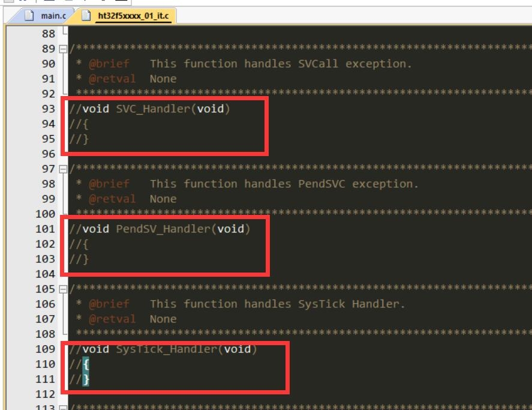532x410 pixels.
Task: Click the text 'handles SVCall exception.'
Action: (327, 64)
